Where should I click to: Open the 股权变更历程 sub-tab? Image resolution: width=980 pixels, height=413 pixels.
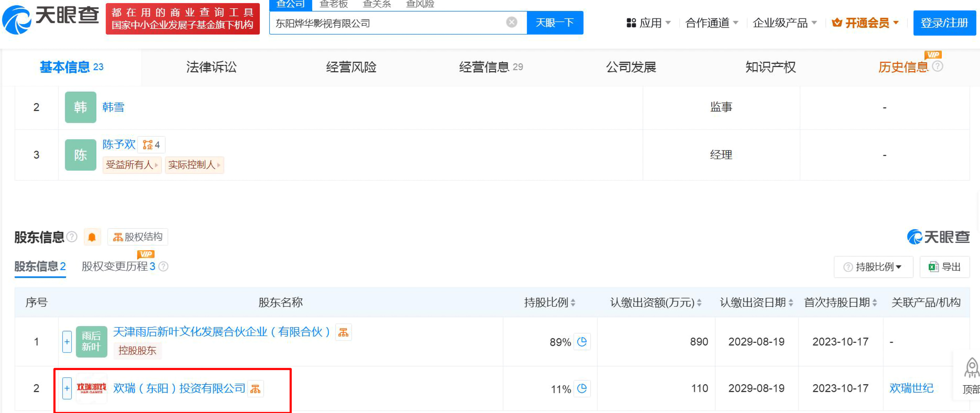pyautogui.click(x=118, y=267)
